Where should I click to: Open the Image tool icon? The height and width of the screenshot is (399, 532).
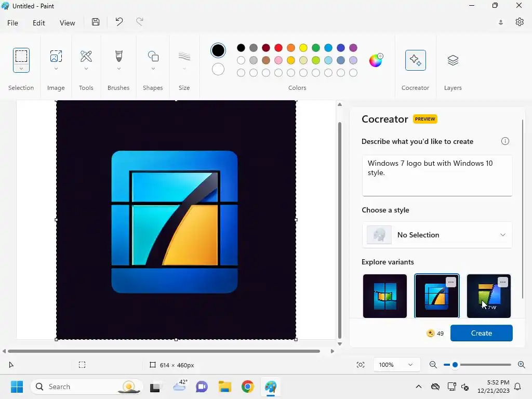pyautogui.click(x=56, y=56)
